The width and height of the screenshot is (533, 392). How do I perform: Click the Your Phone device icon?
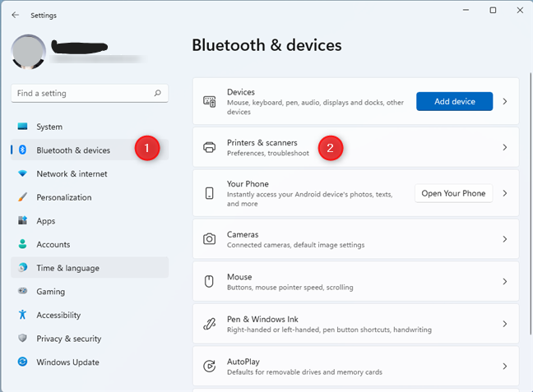pyautogui.click(x=210, y=193)
